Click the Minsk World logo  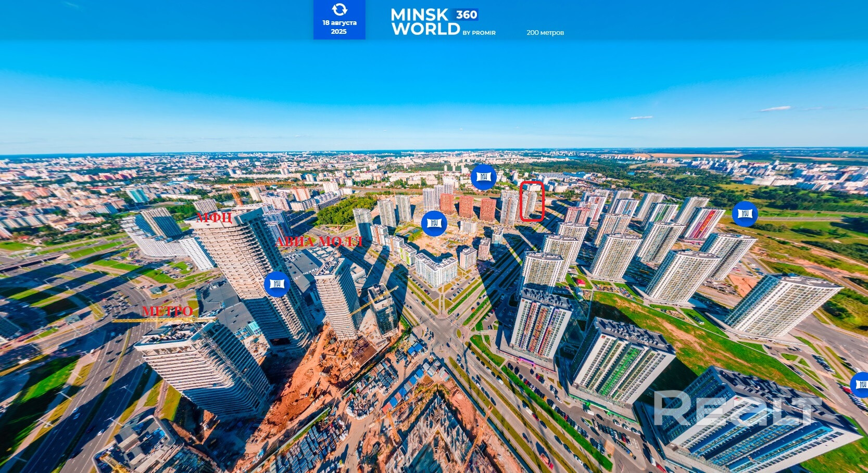tap(425, 22)
